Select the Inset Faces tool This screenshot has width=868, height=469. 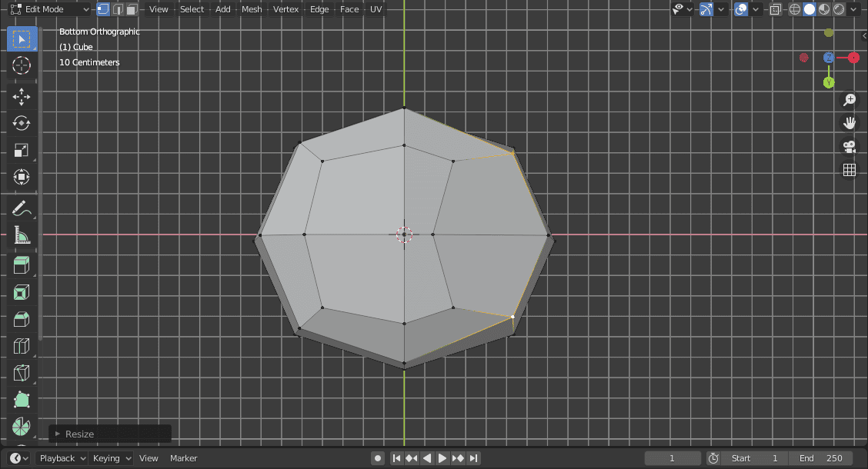point(22,292)
